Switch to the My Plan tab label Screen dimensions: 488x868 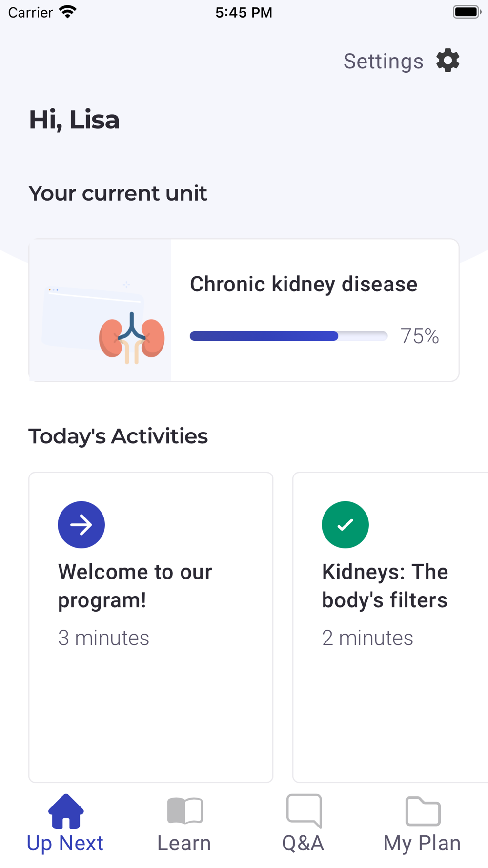pyautogui.click(x=422, y=844)
